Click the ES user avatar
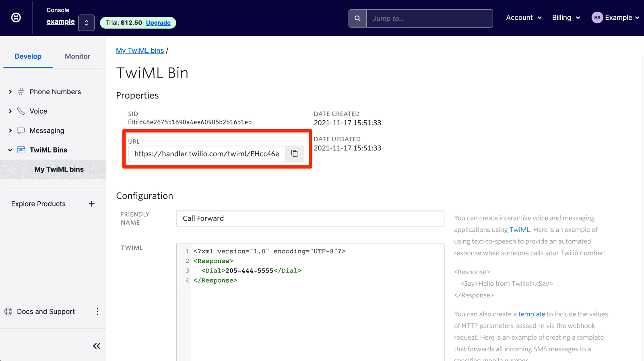The width and height of the screenshot is (644, 361). tap(597, 17)
